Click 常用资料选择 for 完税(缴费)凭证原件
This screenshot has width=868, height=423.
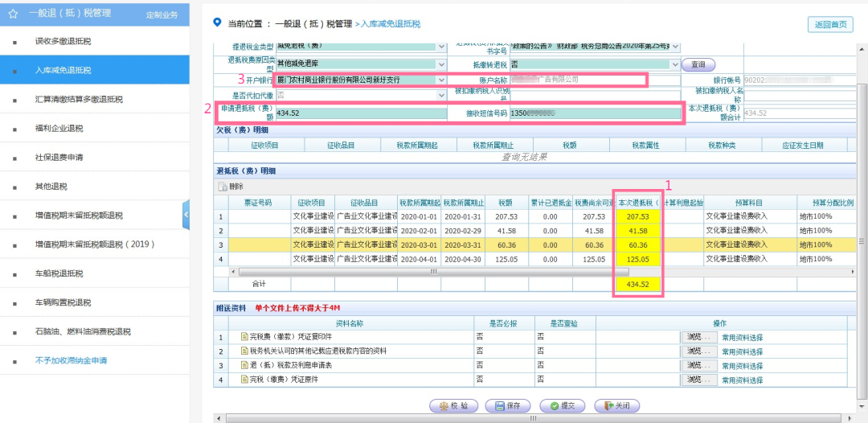[x=743, y=380]
